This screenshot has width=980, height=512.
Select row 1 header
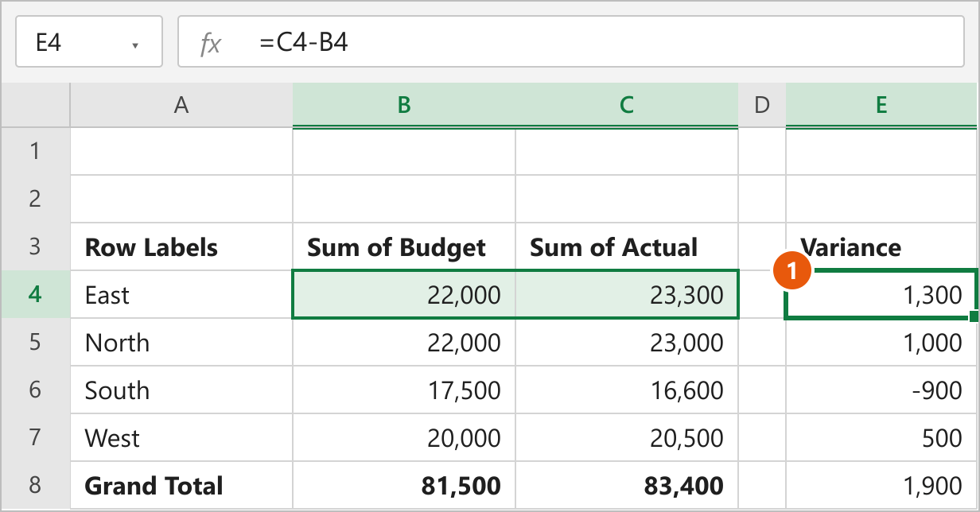[x=35, y=151]
